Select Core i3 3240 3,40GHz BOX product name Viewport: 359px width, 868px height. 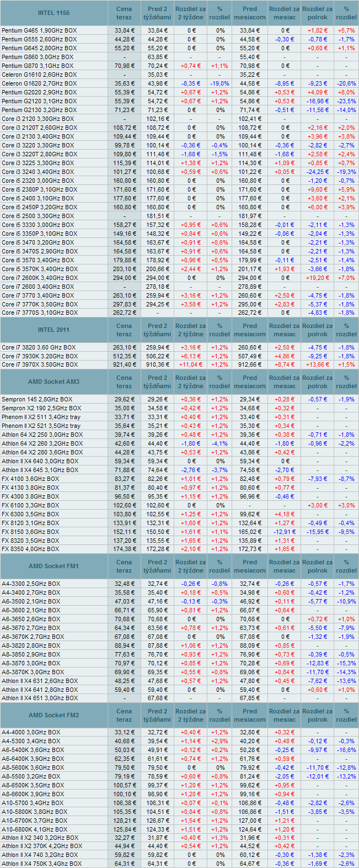[x=38, y=172]
